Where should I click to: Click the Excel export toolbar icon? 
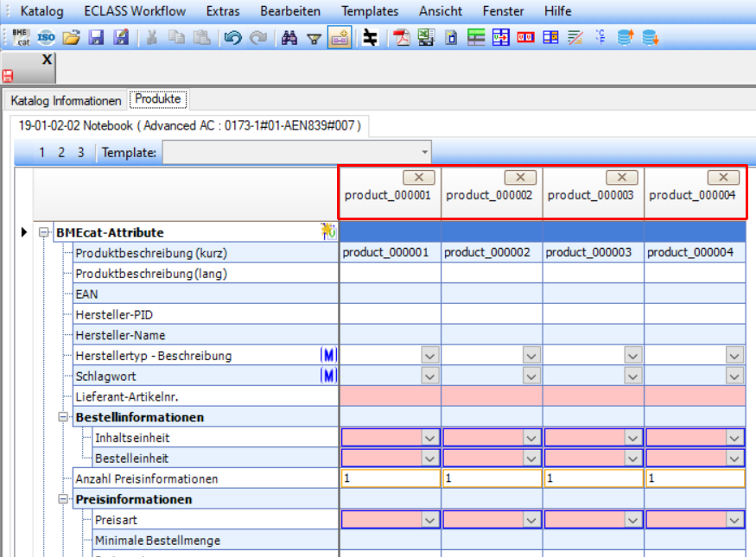[425, 37]
